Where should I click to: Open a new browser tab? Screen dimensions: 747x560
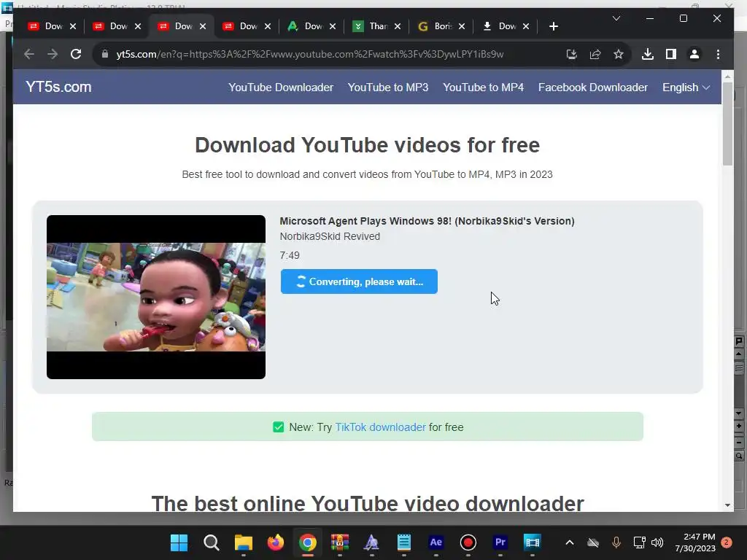pos(553,26)
